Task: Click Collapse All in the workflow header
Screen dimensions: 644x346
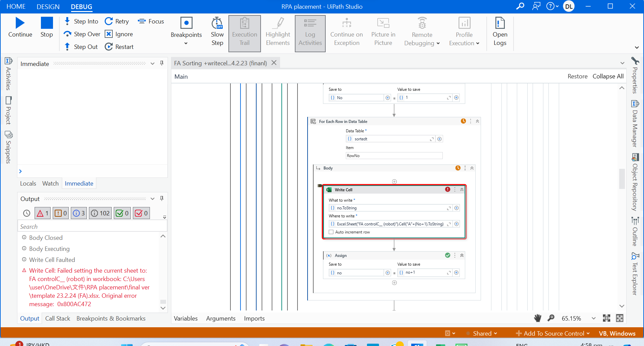Action: [608, 76]
